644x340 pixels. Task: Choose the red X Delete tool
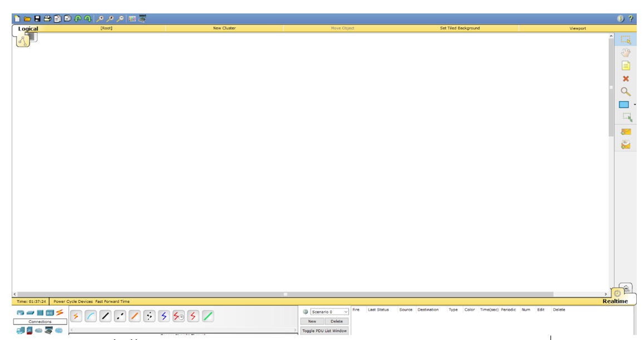point(626,78)
